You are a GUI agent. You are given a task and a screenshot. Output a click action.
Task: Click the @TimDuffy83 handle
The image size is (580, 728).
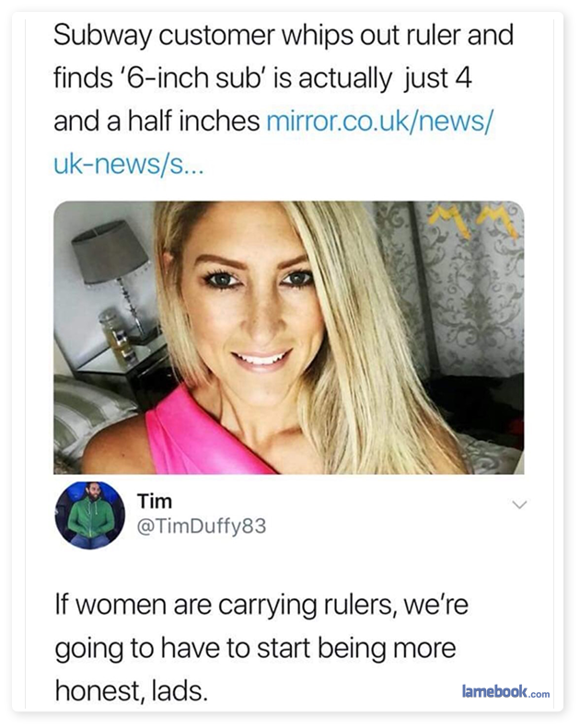click(x=201, y=526)
